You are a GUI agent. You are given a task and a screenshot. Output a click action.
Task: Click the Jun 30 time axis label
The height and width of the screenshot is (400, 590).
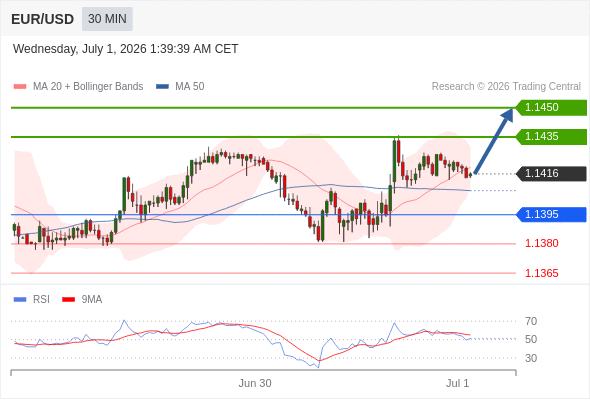pos(255,383)
